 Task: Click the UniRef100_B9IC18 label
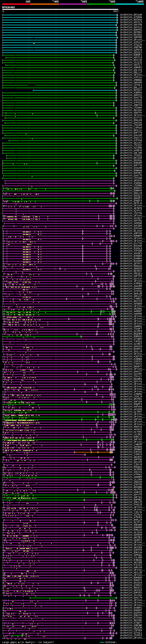(131, 60)
